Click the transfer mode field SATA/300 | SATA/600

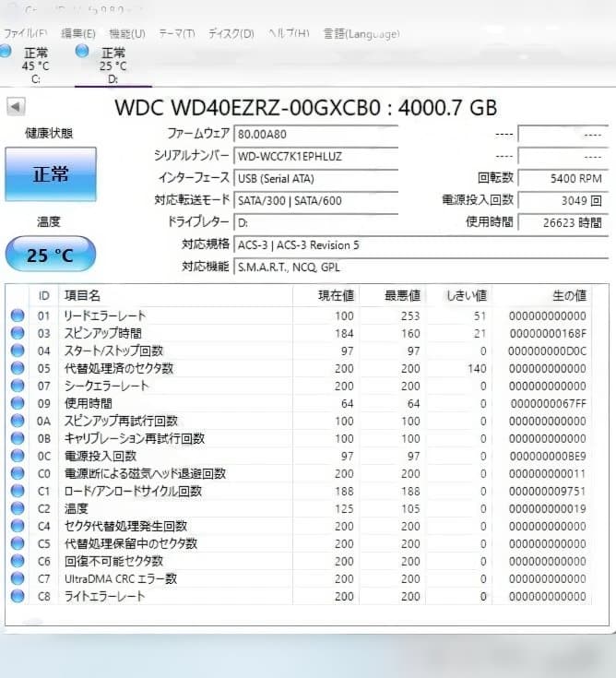coord(316,200)
